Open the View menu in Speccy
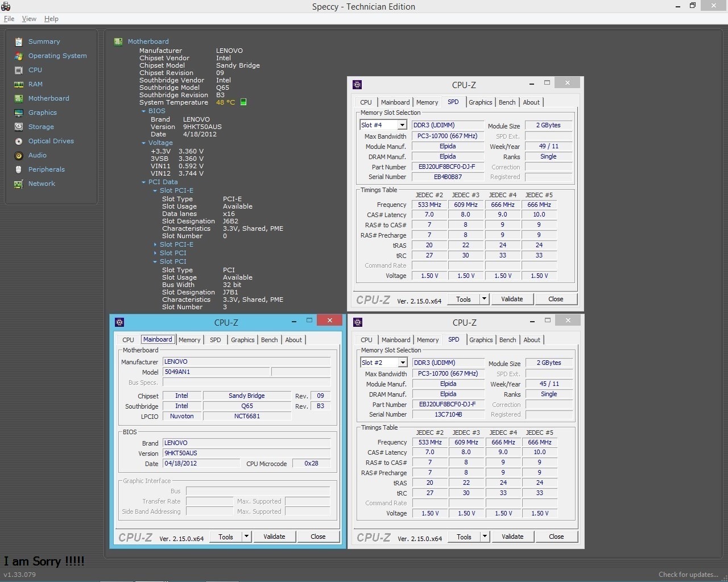Viewport: 728px width, 582px height. coord(29,19)
